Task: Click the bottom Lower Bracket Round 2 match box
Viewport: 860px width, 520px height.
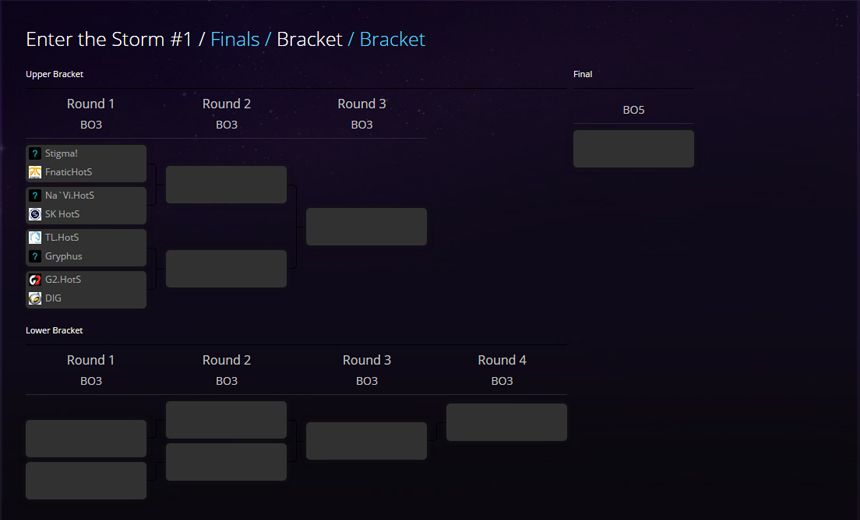Action: pos(226,462)
